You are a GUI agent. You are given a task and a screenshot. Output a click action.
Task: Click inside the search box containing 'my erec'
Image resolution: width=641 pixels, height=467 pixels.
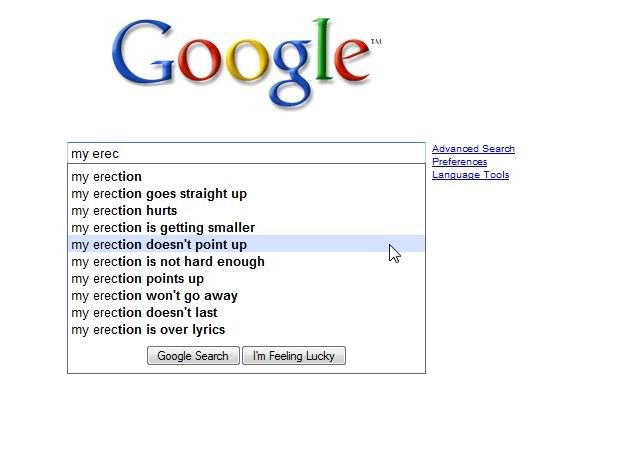click(247, 153)
